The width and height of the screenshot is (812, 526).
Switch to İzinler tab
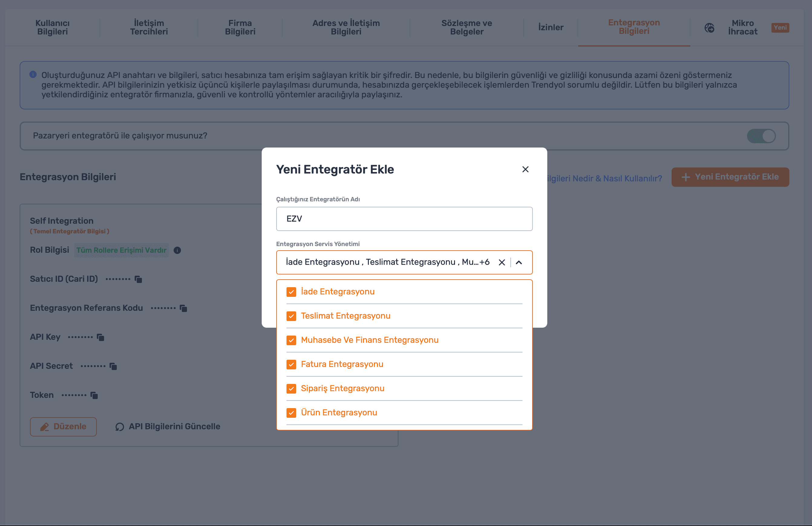551,27
